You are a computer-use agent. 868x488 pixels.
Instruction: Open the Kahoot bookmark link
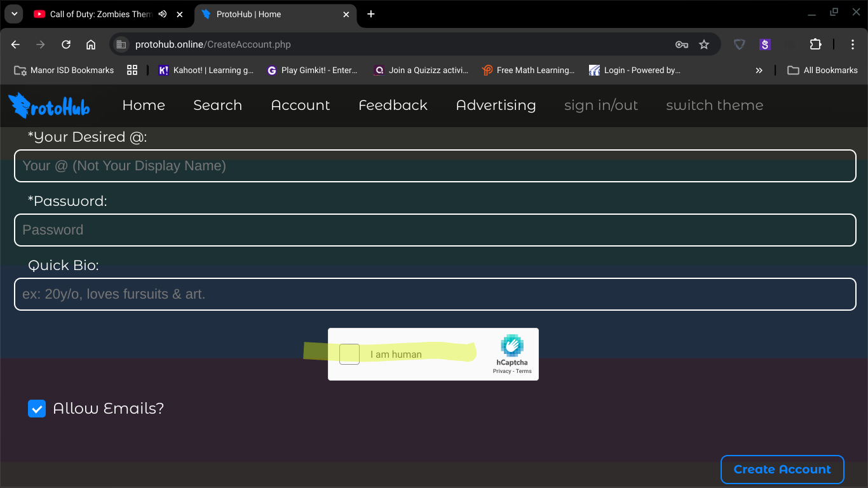click(206, 71)
